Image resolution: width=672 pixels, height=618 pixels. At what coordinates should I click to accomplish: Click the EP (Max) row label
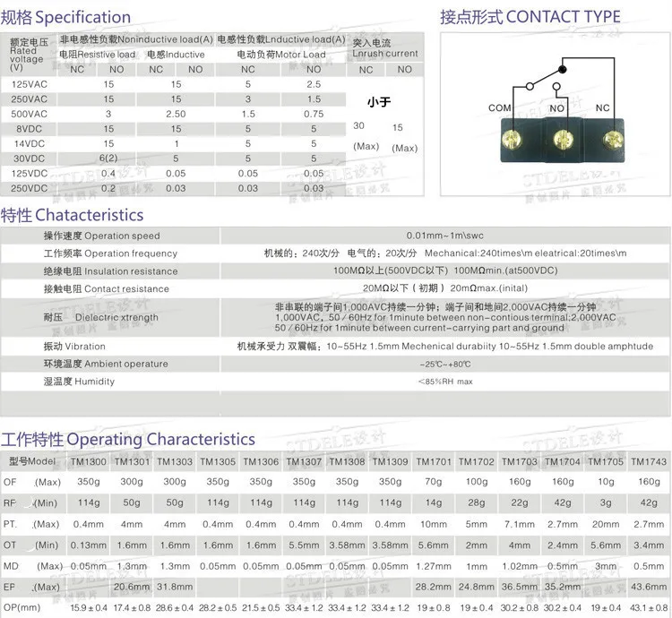coord(31,587)
